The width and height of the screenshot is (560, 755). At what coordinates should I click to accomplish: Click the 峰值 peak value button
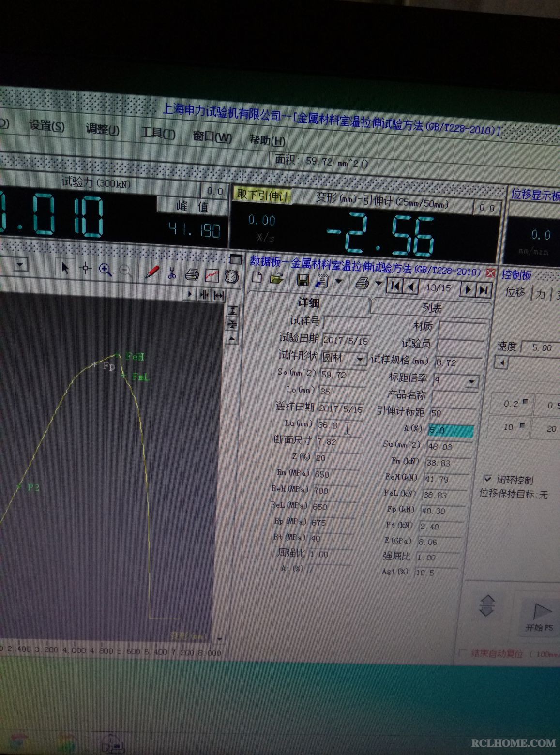[x=192, y=207]
